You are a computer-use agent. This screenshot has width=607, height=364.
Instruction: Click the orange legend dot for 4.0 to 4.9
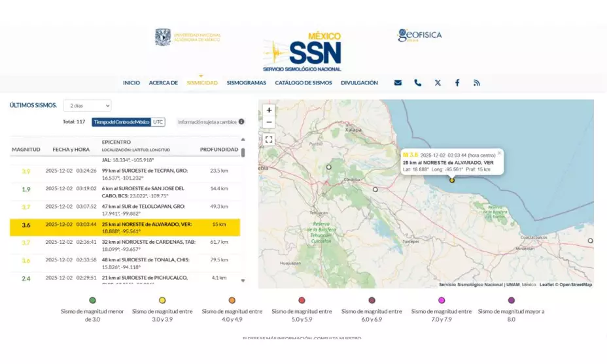point(232,300)
